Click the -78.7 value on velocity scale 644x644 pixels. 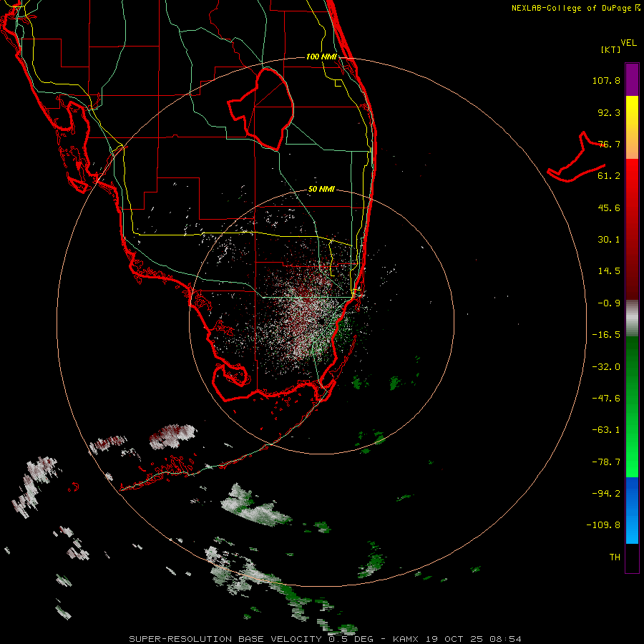point(606,462)
